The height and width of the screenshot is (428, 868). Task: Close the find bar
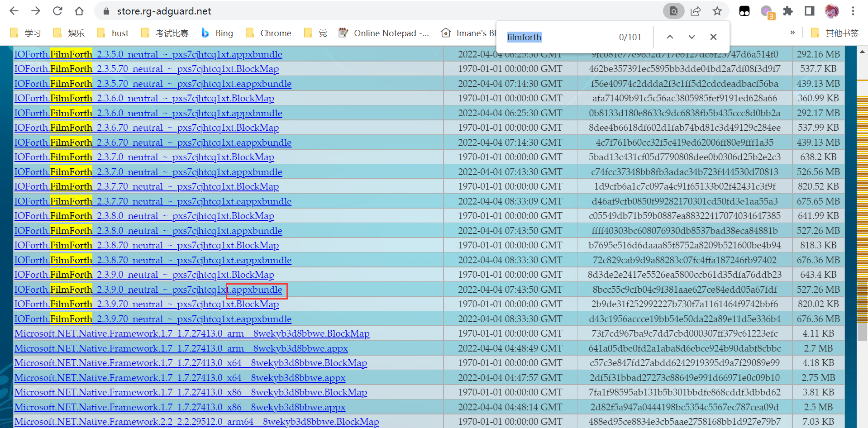713,37
